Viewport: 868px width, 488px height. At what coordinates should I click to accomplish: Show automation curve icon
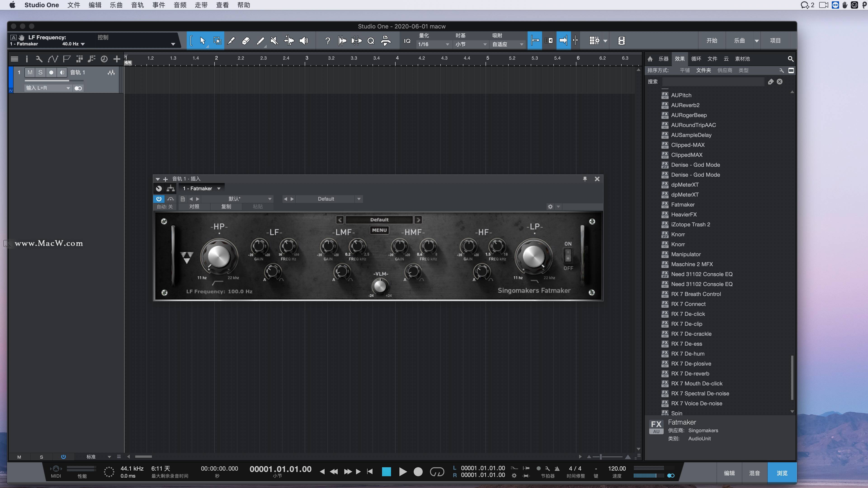pos(53,59)
